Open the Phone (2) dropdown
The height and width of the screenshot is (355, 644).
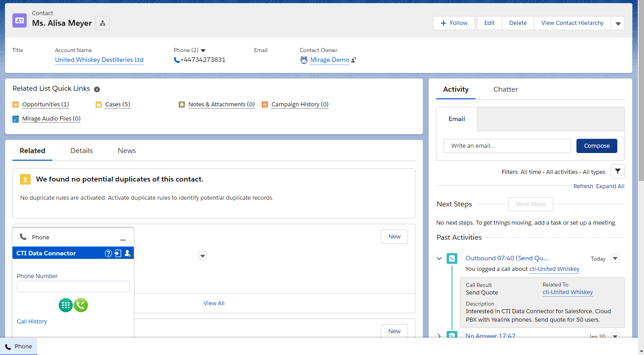[x=203, y=50]
